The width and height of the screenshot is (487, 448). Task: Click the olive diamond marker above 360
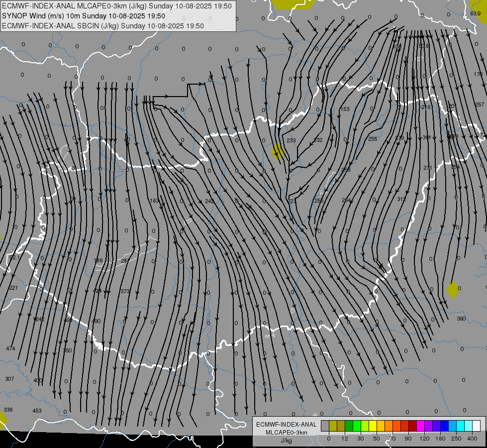tap(453, 289)
